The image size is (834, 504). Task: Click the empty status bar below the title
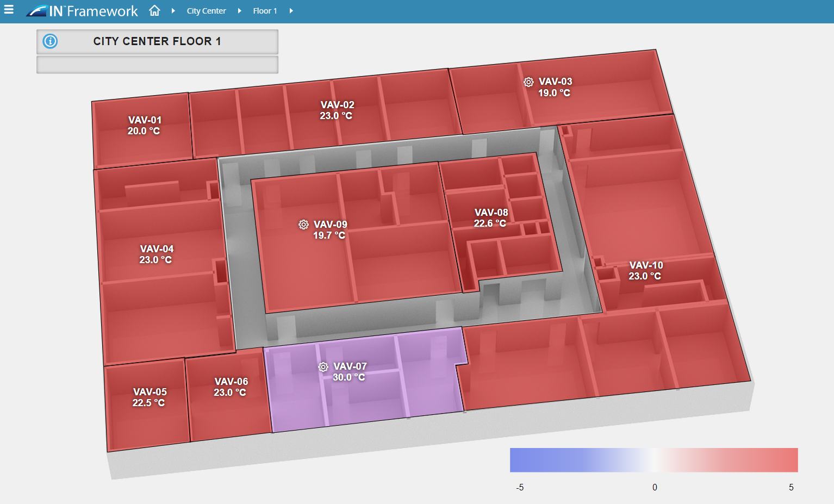(x=157, y=64)
